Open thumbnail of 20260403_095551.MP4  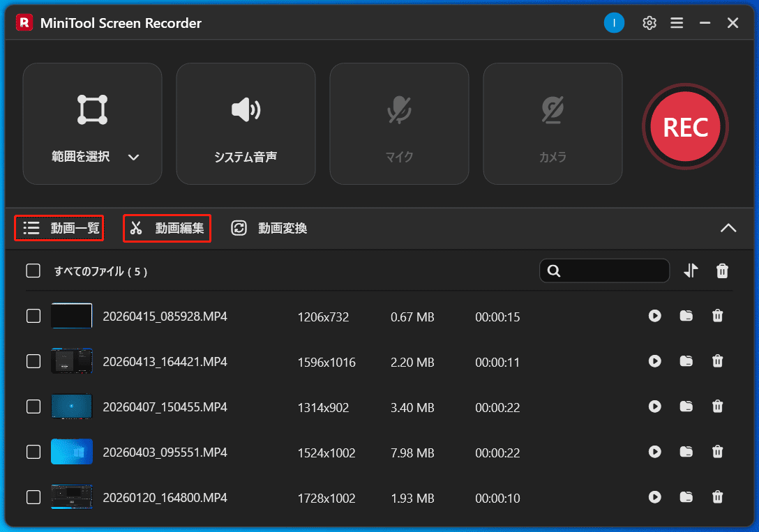[x=72, y=452]
